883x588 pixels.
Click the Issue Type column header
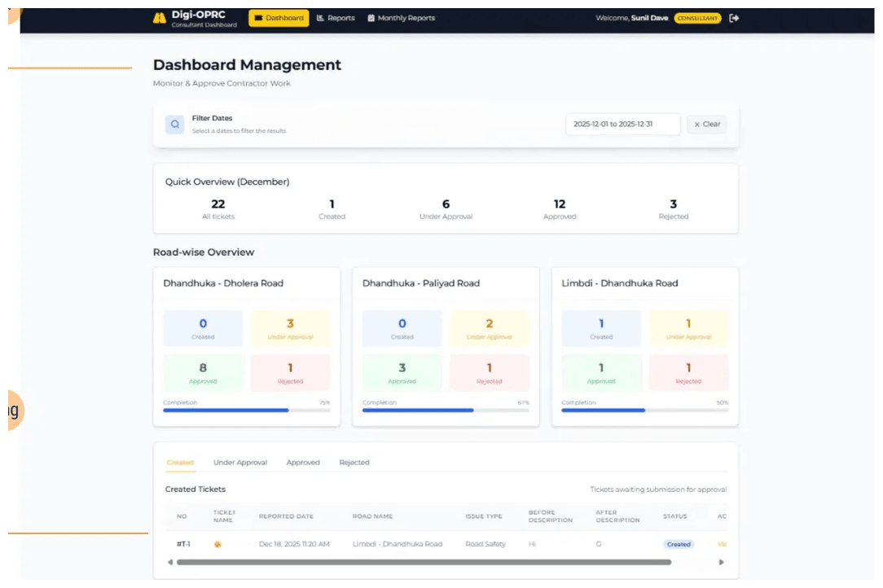[x=483, y=516]
